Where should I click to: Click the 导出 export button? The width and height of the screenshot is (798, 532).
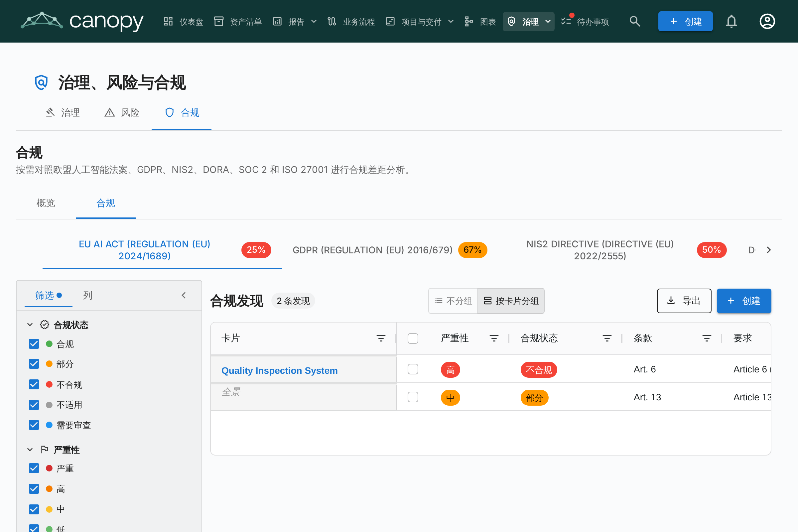[684, 301]
